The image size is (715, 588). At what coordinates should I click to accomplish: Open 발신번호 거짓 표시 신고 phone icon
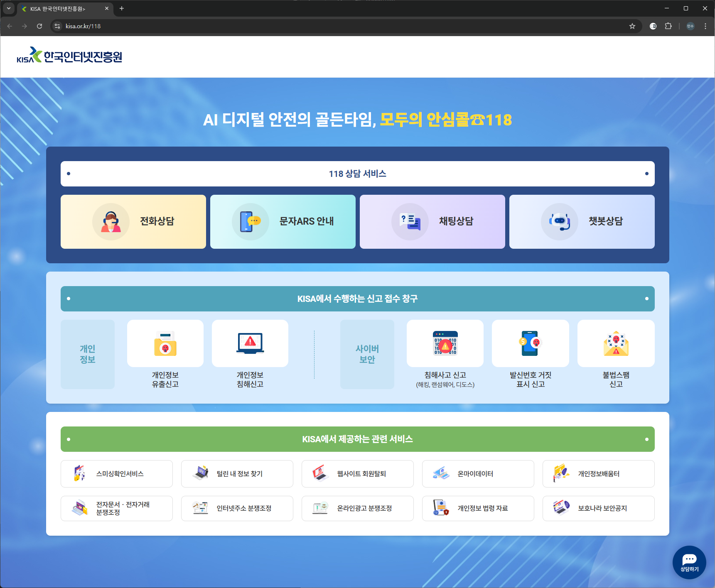click(531, 343)
